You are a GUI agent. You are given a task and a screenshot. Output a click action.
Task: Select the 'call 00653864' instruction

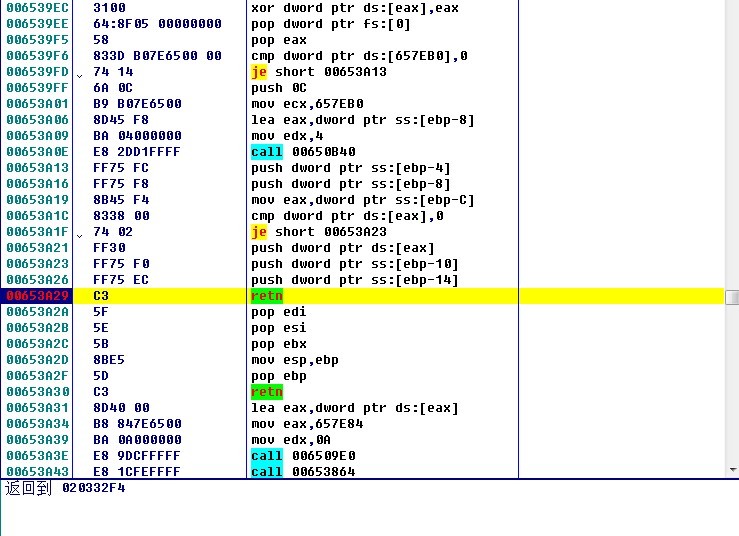click(303, 471)
